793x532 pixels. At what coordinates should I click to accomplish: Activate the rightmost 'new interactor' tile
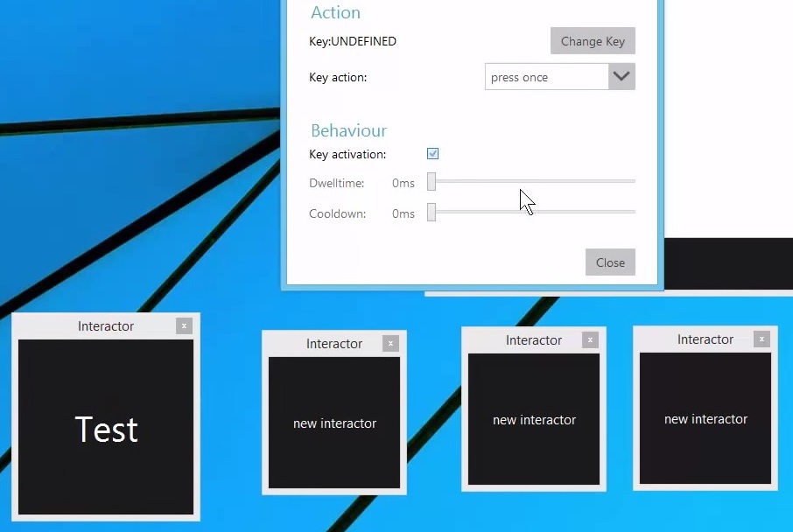(x=705, y=418)
